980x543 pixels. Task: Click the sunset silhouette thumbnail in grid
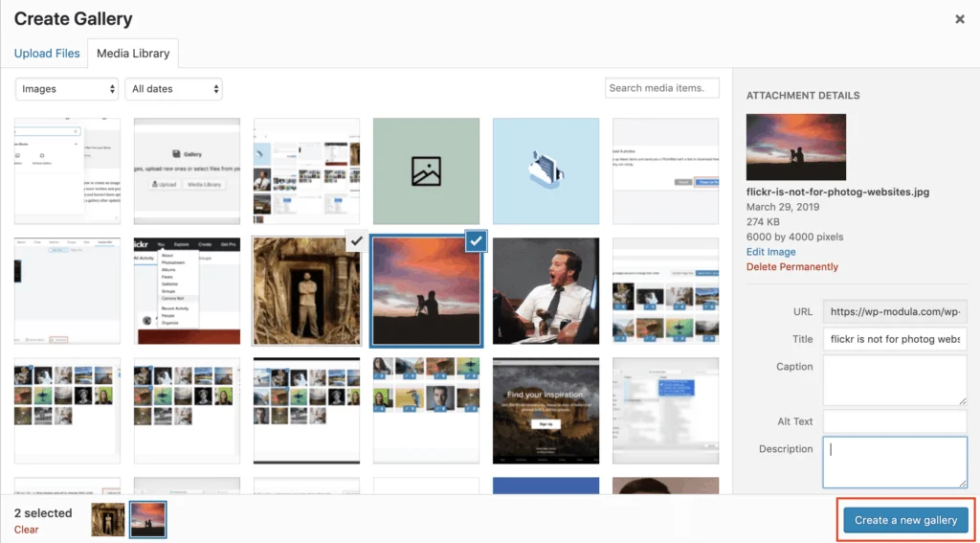click(x=426, y=291)
